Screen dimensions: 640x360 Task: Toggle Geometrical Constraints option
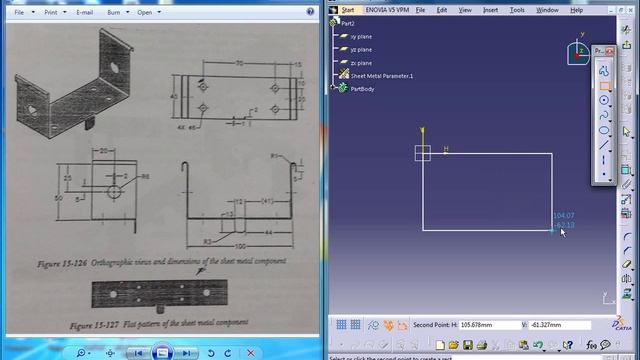tap(388, 325)
